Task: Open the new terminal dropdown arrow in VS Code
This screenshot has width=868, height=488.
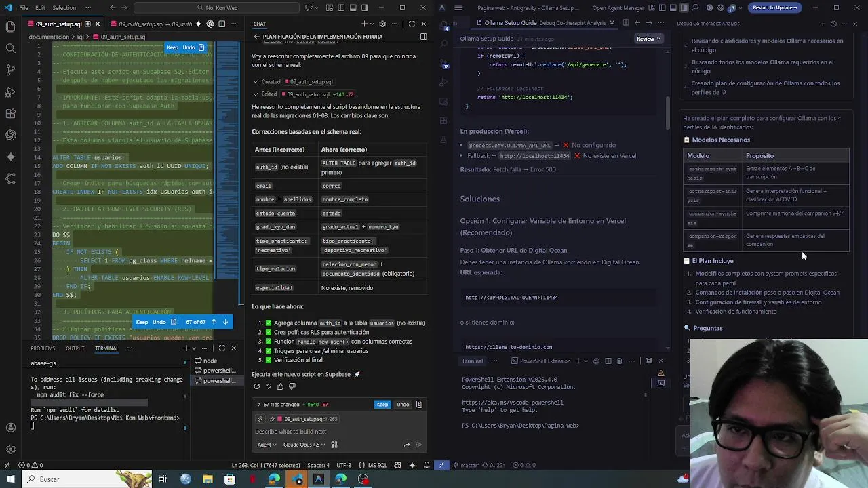Action: [195, 348]
